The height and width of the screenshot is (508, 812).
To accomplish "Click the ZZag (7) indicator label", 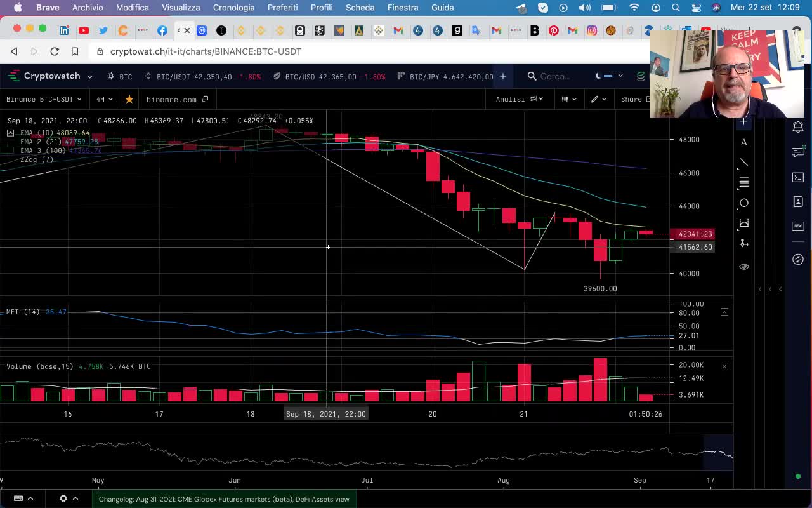I will (x=37, y=159).
